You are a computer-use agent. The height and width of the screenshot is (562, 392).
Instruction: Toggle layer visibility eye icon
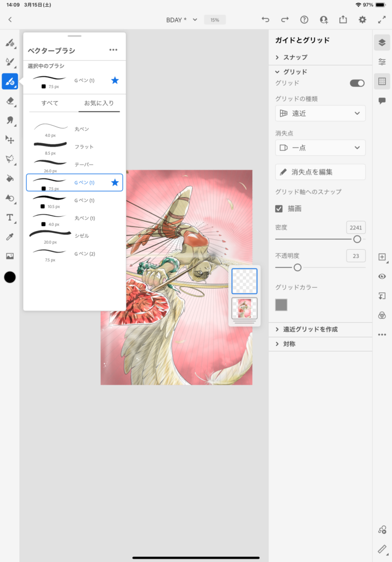(382, 277)
